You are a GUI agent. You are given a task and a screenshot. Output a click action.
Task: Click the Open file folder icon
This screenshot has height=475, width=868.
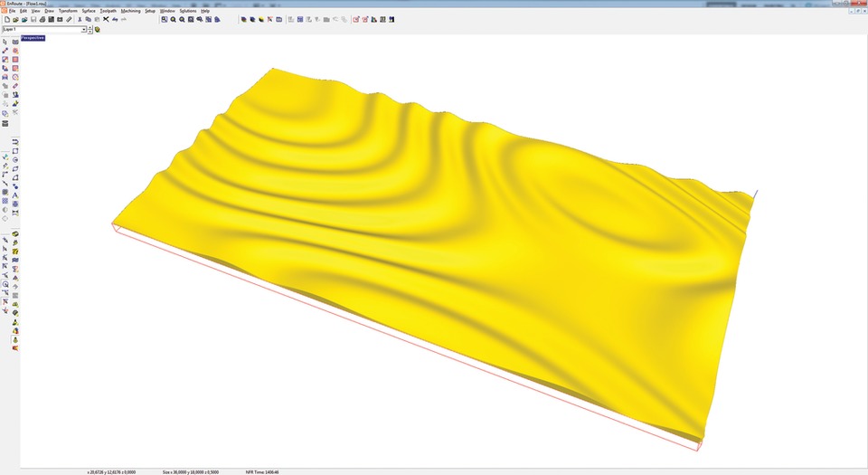(x=15, y=19)
